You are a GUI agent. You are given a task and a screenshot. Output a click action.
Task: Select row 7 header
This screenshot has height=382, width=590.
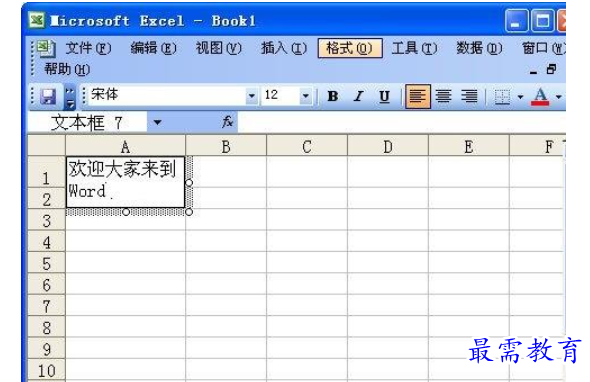46,306
